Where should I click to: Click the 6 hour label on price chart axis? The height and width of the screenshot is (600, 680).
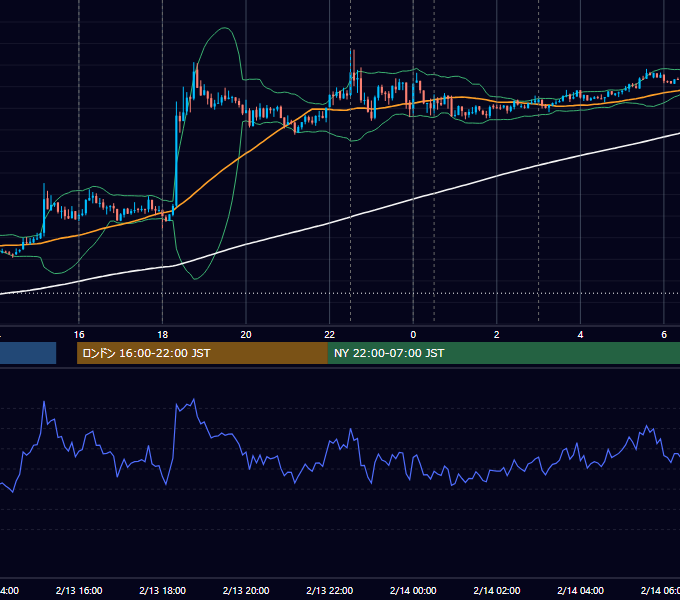pyautogui.click(x=664, y=335)
